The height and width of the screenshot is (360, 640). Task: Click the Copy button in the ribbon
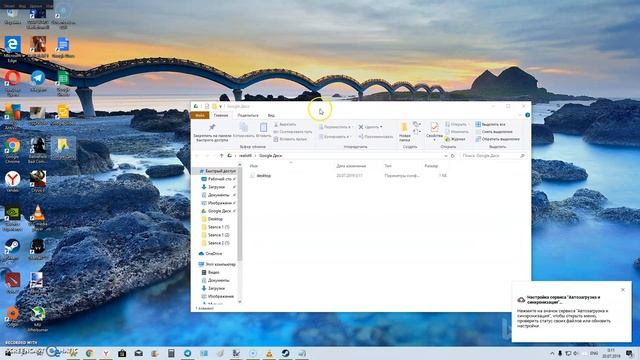tap(244, 130)
